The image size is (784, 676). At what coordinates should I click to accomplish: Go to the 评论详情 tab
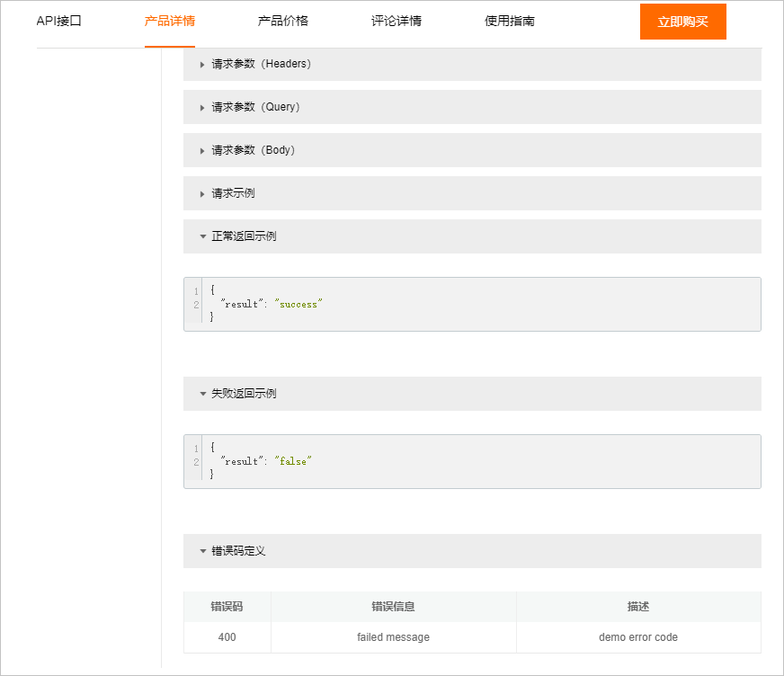(x=396, y=21)
